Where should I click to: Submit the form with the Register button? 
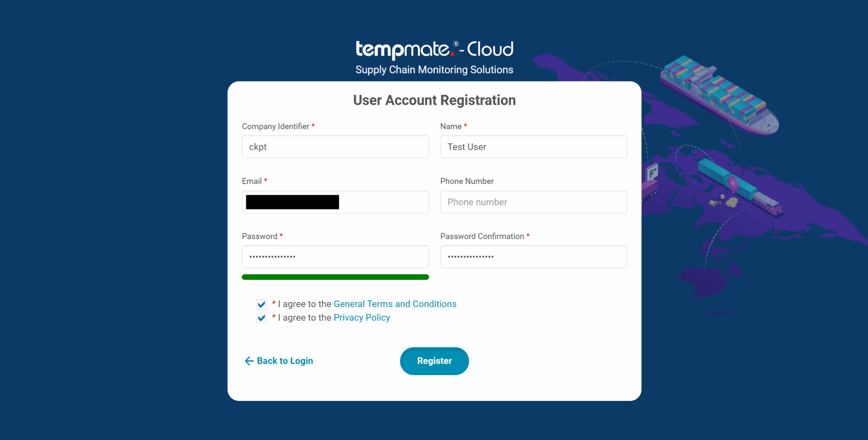pyautogui.click(x=434, y=361)
